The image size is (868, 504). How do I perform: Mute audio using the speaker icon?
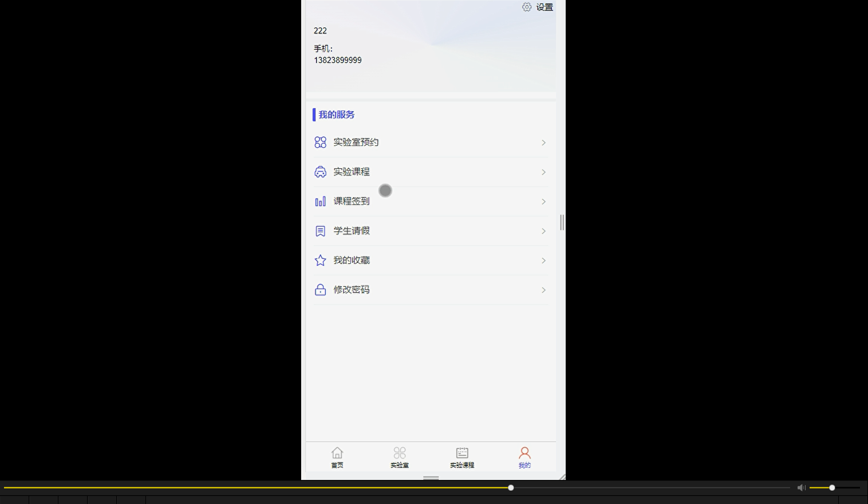(x=801, y=487)
